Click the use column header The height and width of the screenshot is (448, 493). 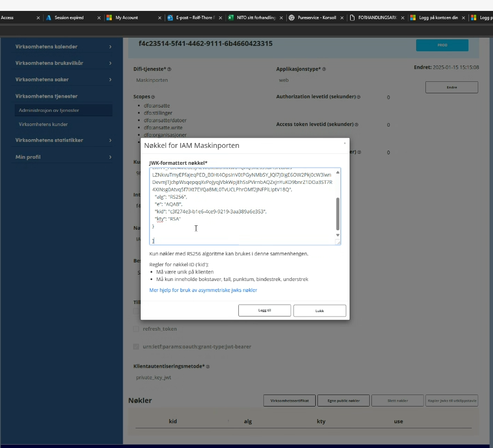click(x=398, y=421)
